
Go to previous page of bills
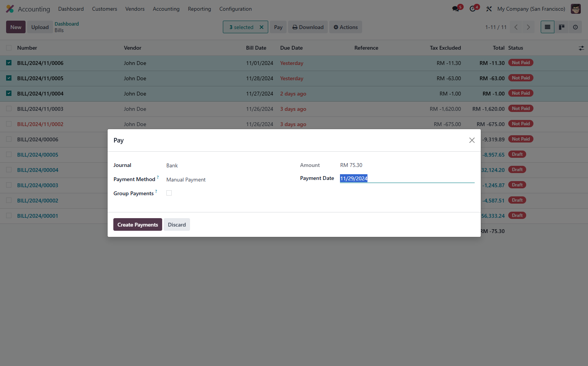coord(516,27)
